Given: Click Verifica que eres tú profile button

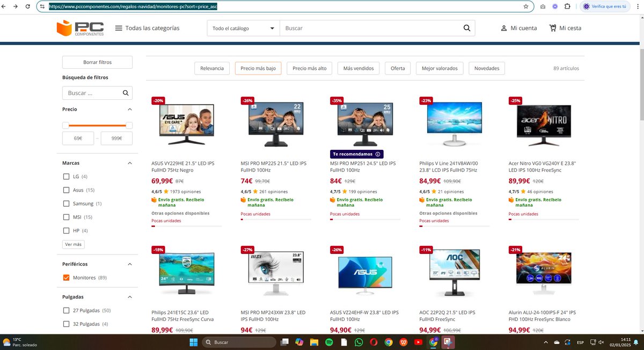Looking at the screenshot, I should click(605, 6).
